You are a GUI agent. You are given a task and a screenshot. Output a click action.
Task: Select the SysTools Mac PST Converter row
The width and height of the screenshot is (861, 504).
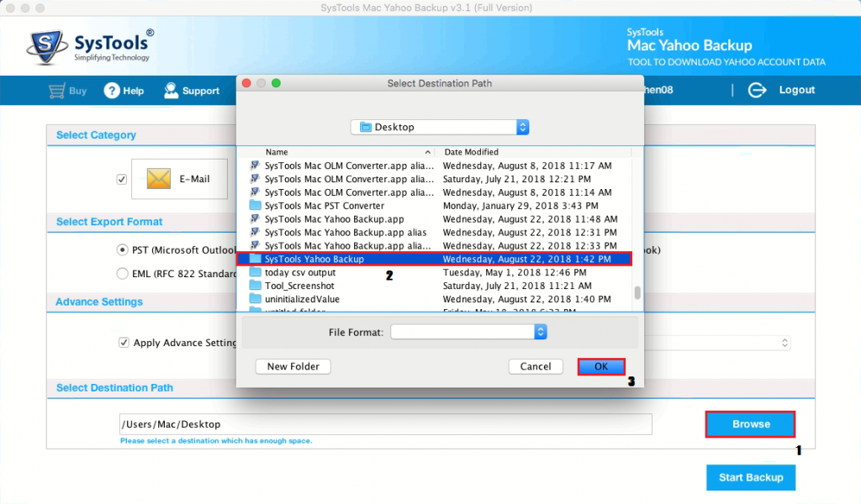tap(435, 206)
